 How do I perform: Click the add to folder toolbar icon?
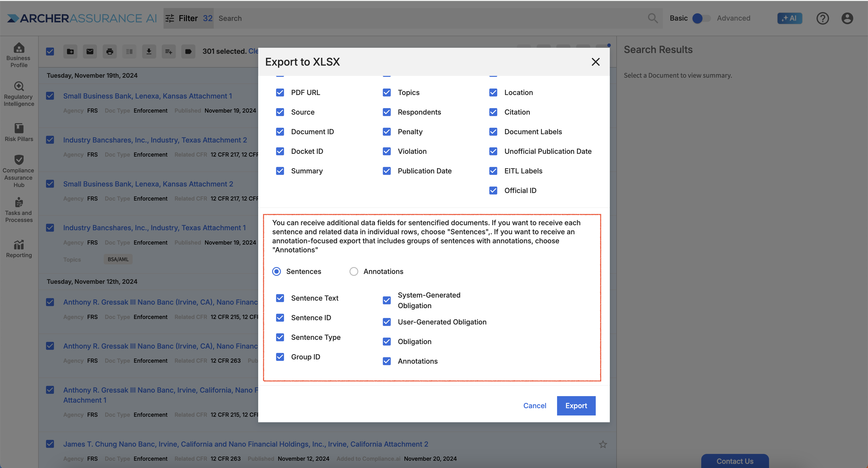[x=70, y=51]
